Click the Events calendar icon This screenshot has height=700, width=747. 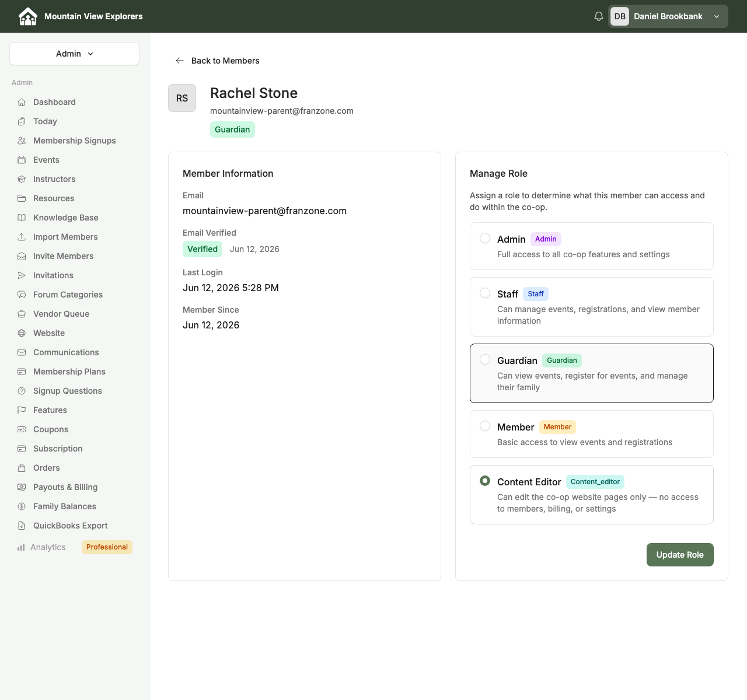pyautogui.click(x=22, y=160)
